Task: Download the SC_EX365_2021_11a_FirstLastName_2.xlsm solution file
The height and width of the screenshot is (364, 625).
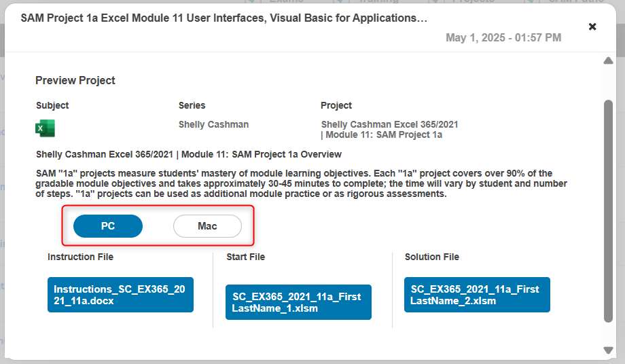Action: click(x=477, y=295)
